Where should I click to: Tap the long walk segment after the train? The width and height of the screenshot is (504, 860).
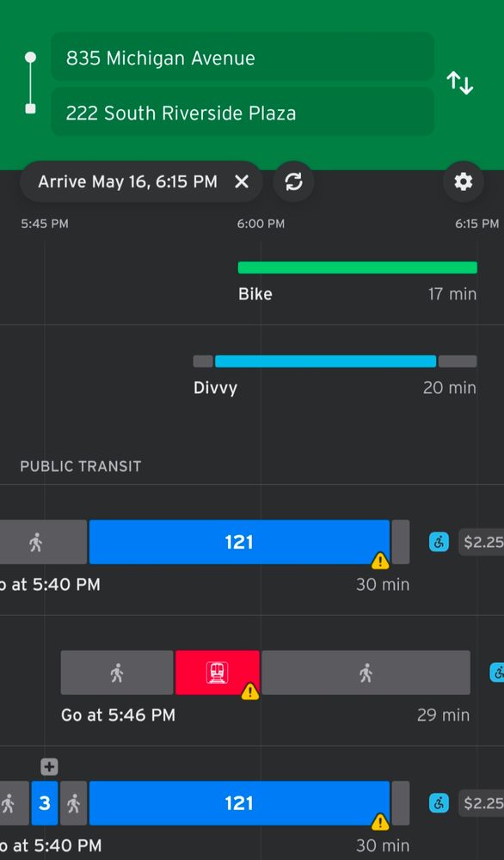(366, 673)
